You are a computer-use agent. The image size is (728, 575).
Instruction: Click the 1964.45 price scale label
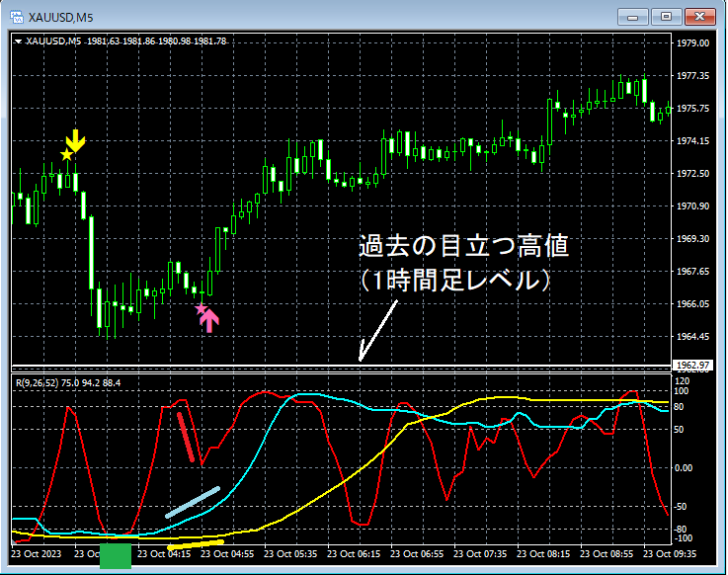click(x=692, y=336)
